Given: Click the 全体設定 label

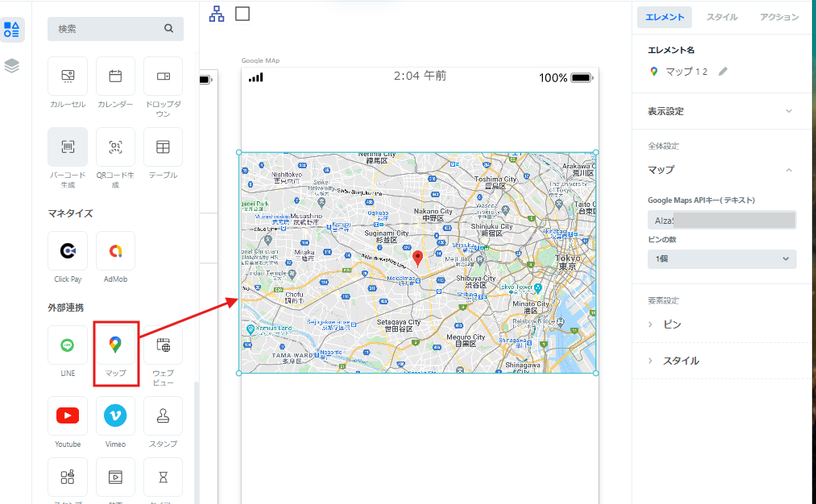Looking at the screenshot, I should click(x=663, y=147).
